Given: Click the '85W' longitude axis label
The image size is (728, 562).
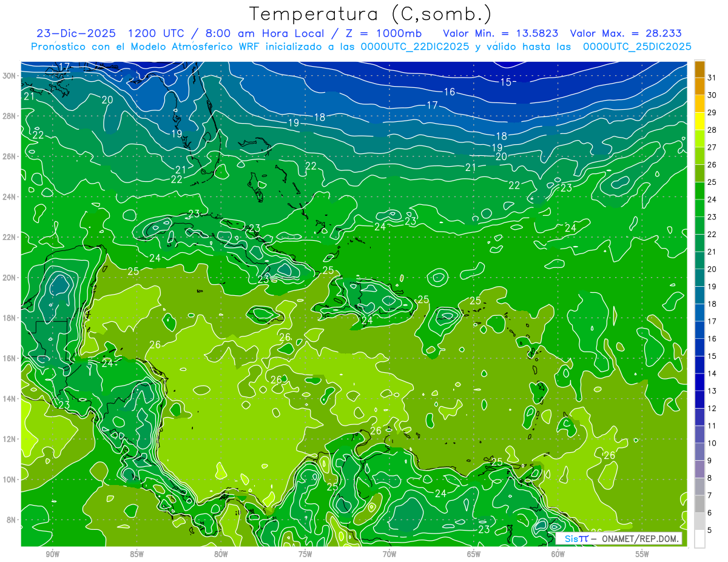Looking at the screenshot, I should [x=137, y=554].
